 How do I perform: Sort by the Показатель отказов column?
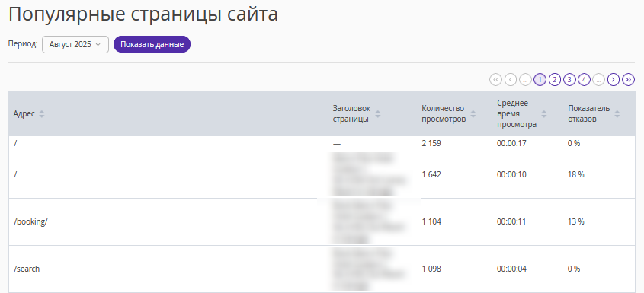tap(617, 114)
